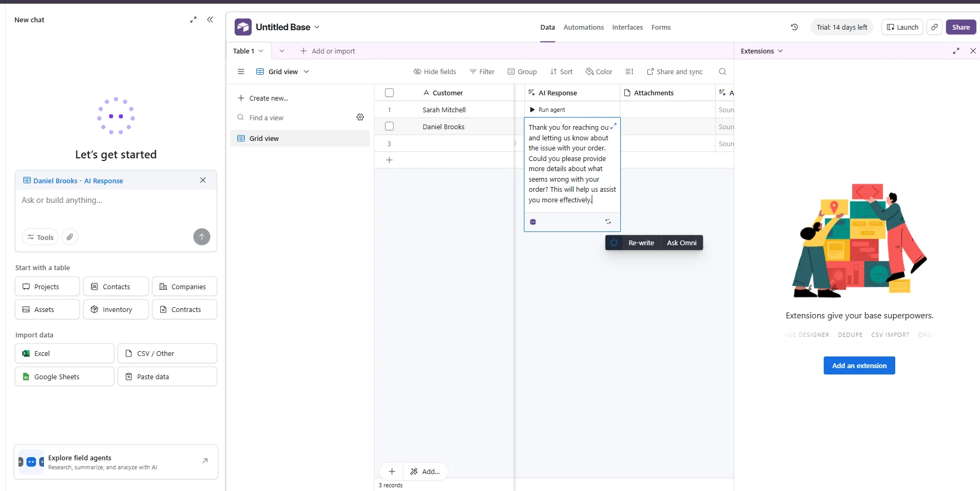Open view list settings gear
This screenshot has width=980, height=491.
pyautogui.click(x=360, y=117)
